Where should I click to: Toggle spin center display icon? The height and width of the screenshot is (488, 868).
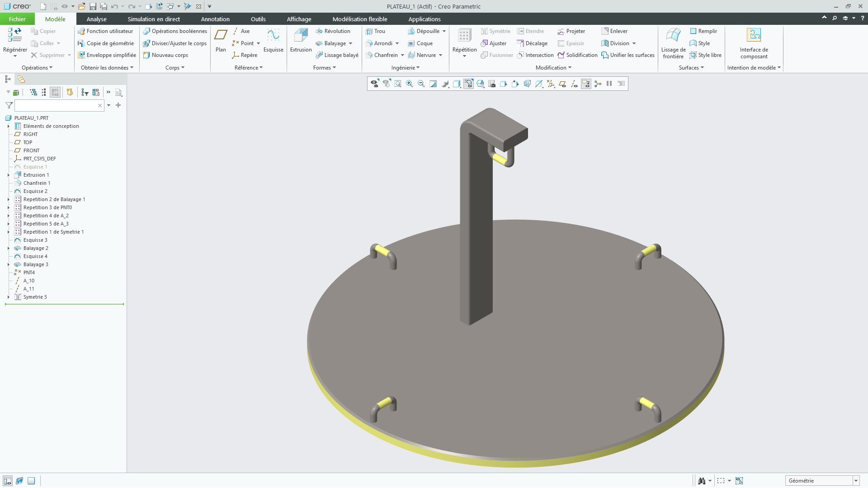[x=598, y=84]
